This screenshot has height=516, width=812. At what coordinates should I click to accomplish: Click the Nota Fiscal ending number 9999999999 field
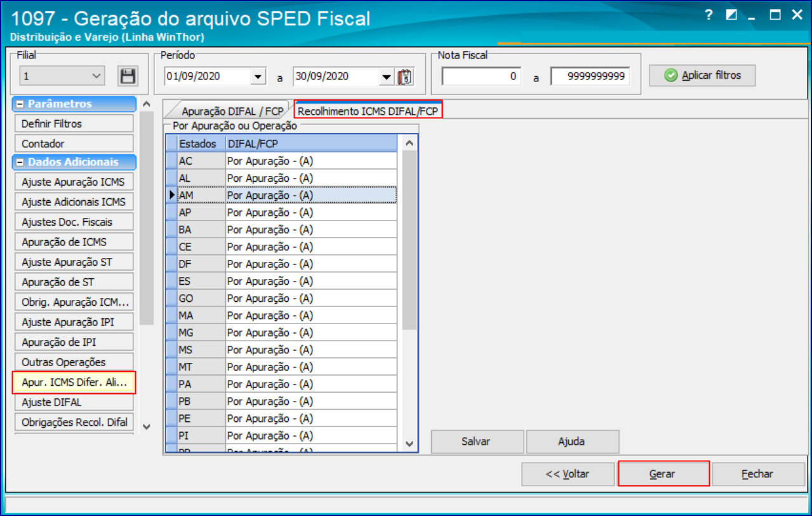pos(590,77)
